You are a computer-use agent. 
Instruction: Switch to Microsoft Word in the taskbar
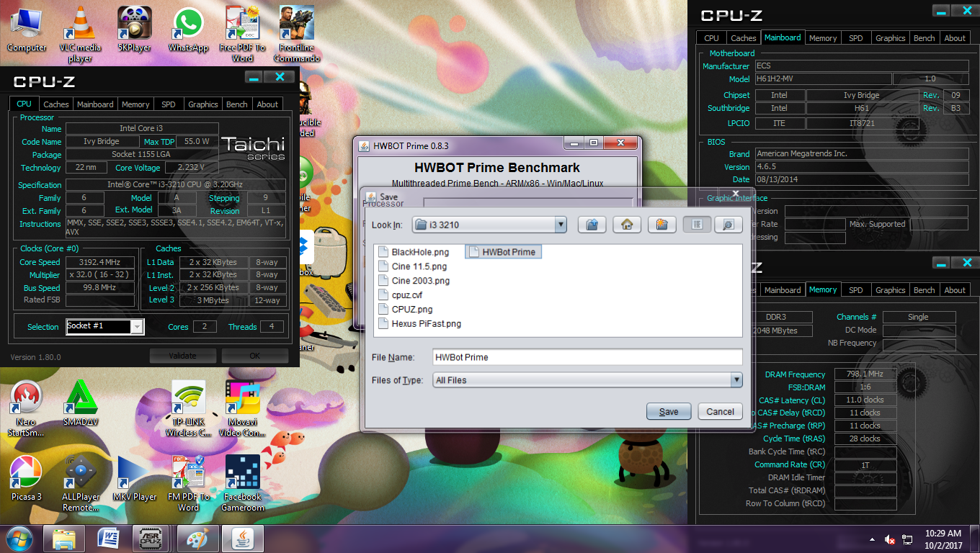coord(109,539)
